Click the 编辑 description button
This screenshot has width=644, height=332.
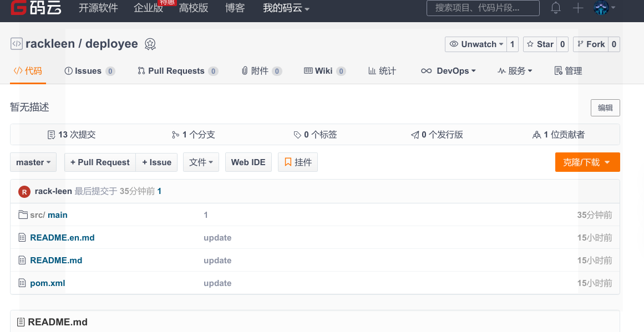click(x=605, y=108)
